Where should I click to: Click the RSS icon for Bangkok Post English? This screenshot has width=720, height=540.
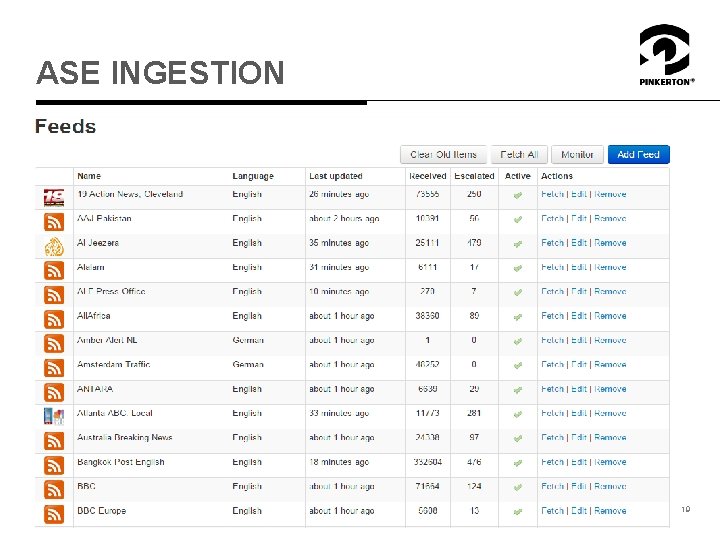coord(54,465)
